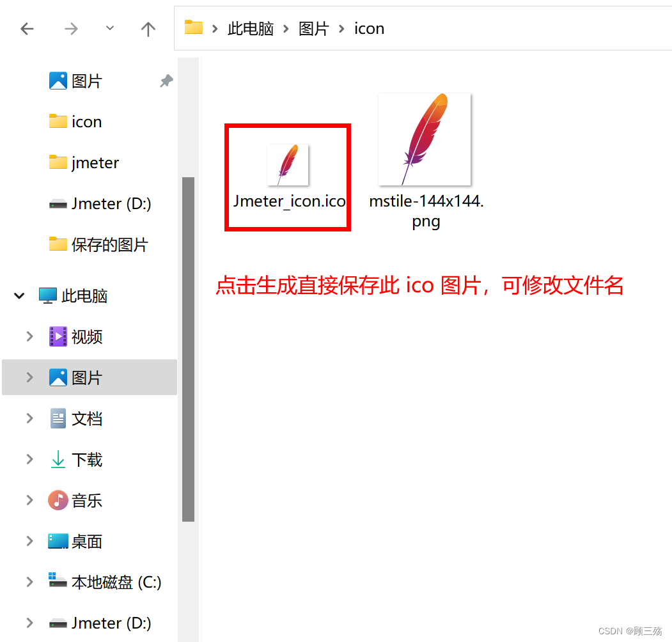Open pinned 图片 in quick access

(x=75, y=81)
